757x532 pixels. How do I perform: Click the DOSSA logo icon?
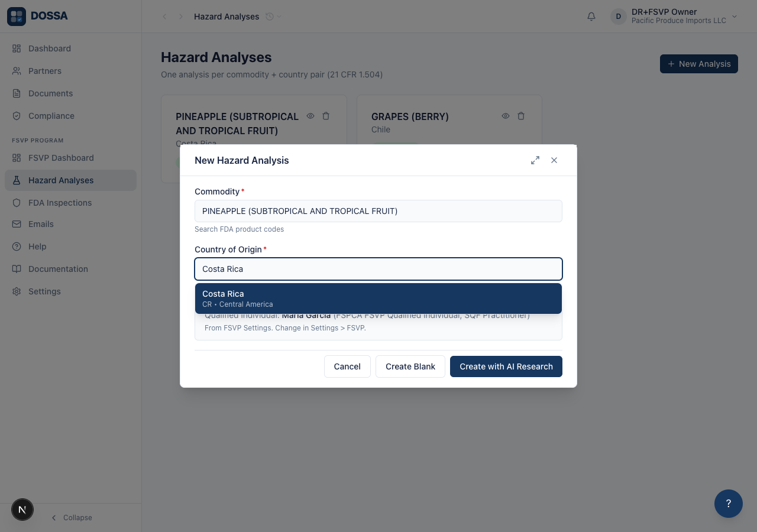click(17, 17)
